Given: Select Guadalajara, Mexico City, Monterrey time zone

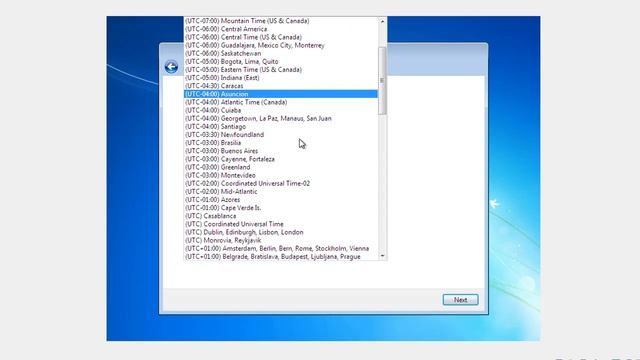Looking at the screenshot, I should (x=281, y=45).
